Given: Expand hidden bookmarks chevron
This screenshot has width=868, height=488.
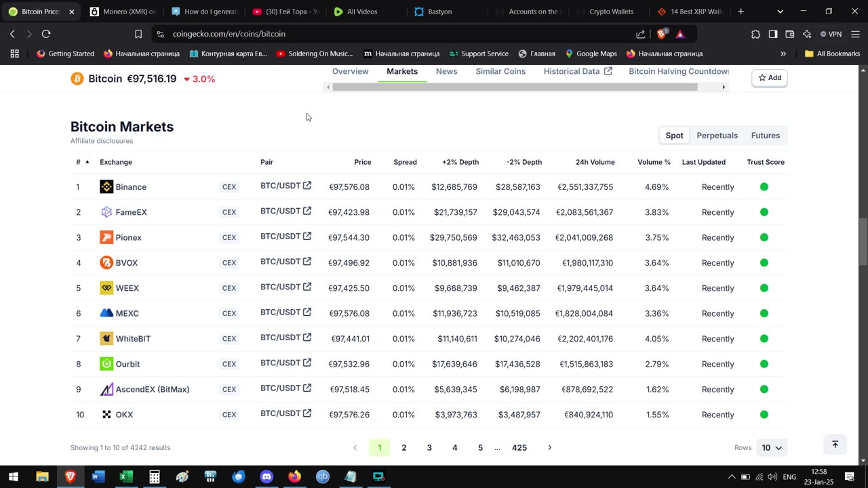Looking at the screenshot, I should click(783, 54).
